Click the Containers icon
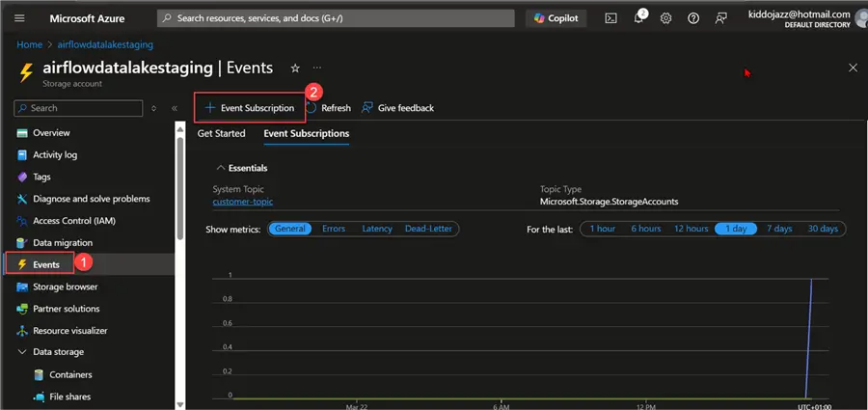The height and width of the screenshot is (410, 868). pos(39,375)
